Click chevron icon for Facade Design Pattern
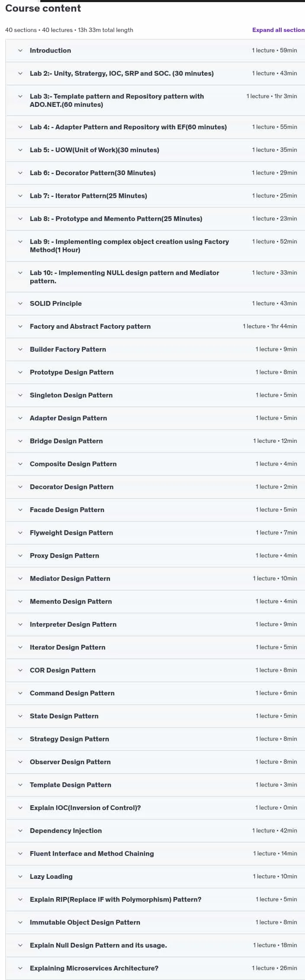This screenshot has width=305, height=980. pos(20,510)
